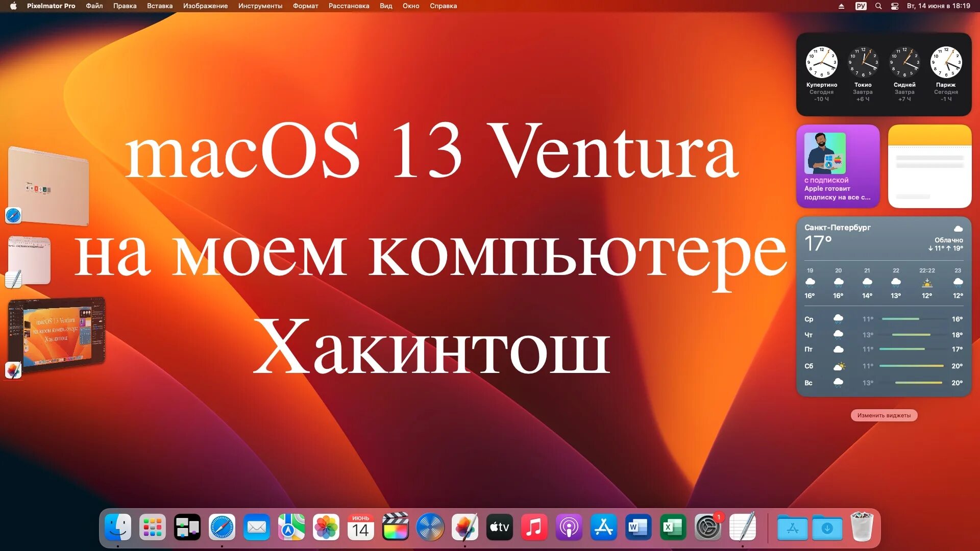Click the eject icon in menu bar

point(841,6)
